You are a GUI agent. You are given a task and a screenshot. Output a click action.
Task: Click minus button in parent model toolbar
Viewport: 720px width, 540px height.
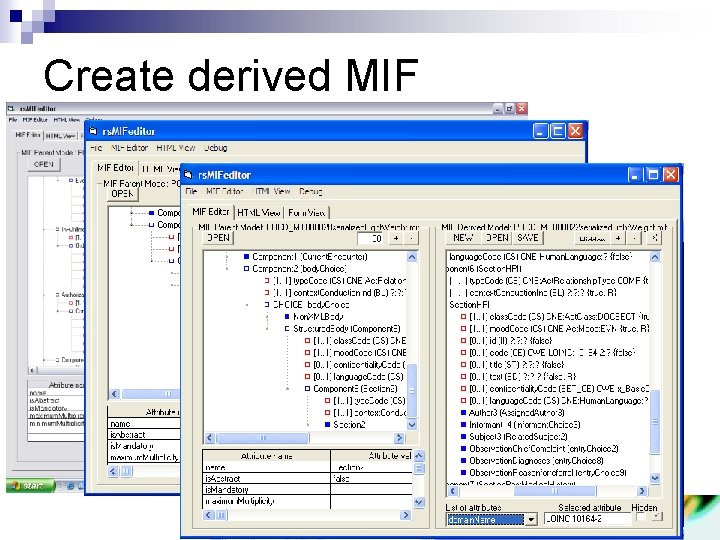[411, 238]
